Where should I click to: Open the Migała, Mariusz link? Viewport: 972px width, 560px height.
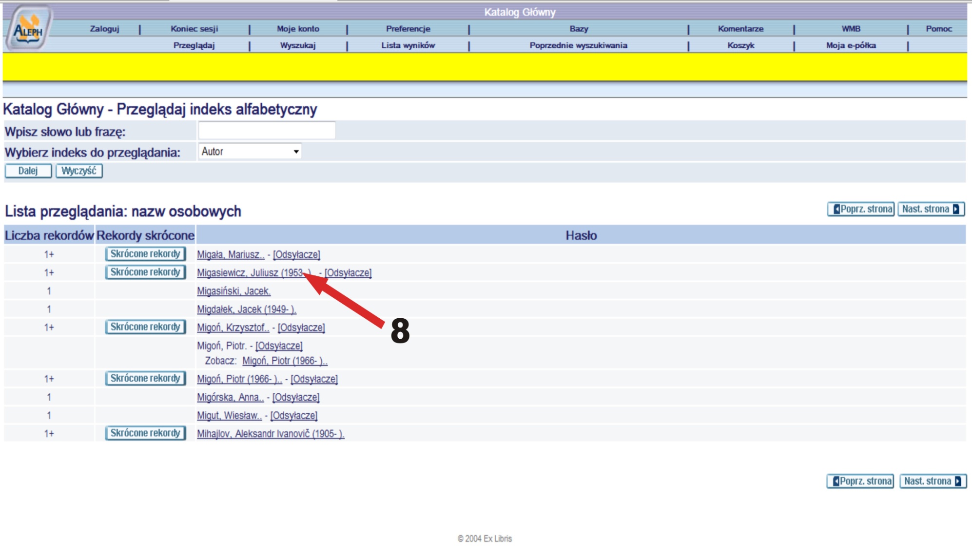pyautogui.click(x=231, y=254)
